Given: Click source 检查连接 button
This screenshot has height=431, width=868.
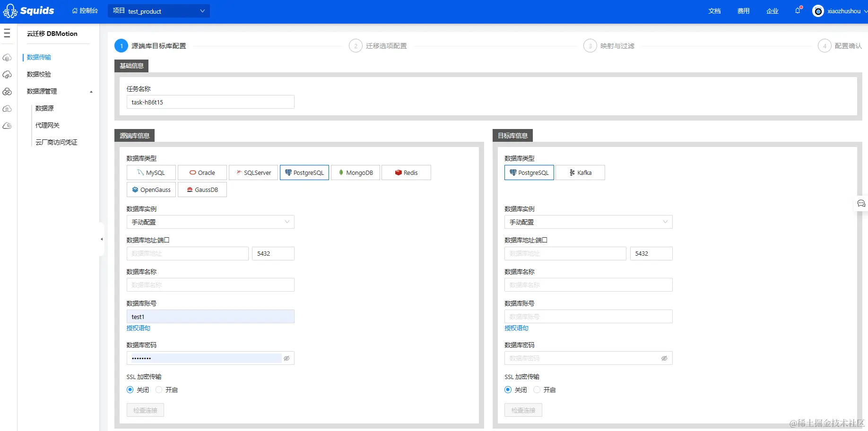Looking at the screenshot, I should (145, 410).
